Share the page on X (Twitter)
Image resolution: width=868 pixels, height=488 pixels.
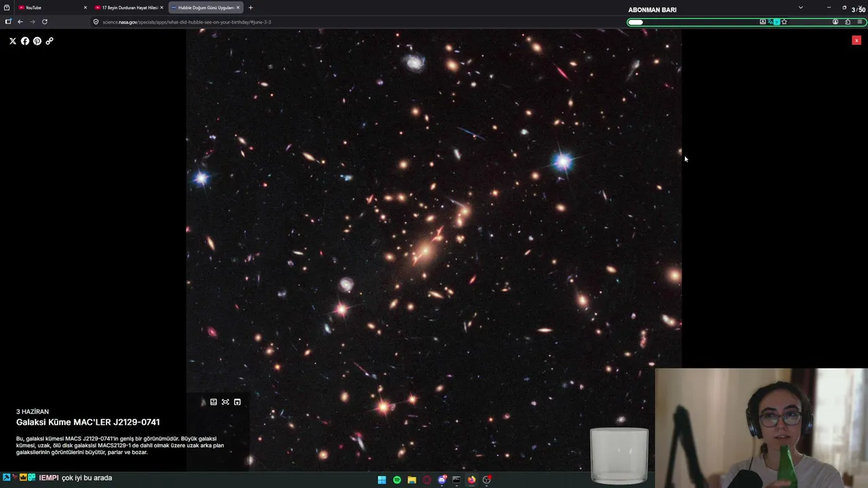(12, 41)
